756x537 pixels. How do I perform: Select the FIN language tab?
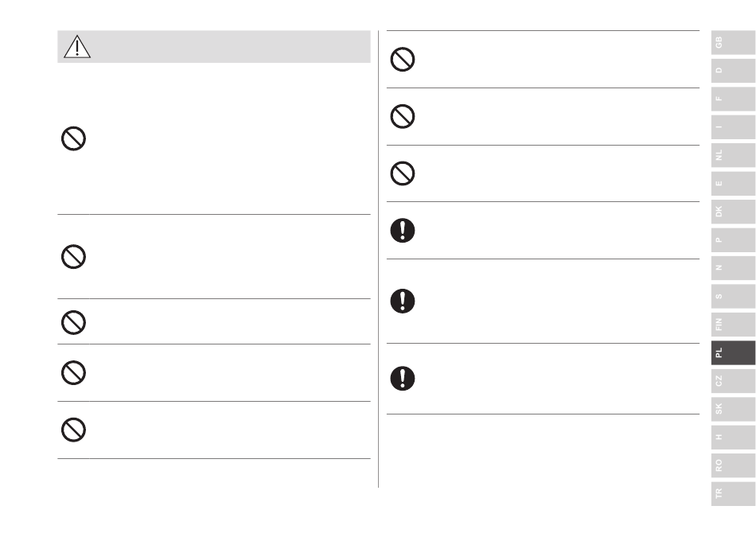[733, 325]
